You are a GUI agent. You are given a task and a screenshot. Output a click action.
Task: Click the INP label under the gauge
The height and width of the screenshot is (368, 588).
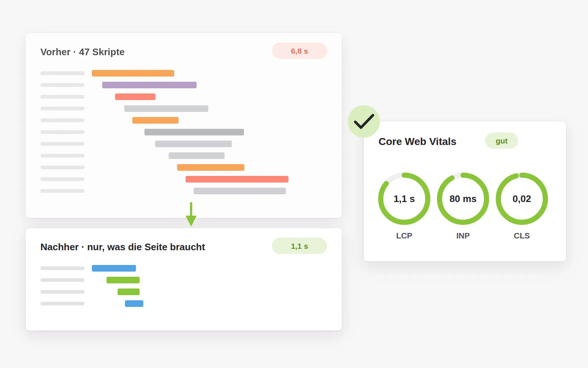pyautogui.click(x=463, y=236)
